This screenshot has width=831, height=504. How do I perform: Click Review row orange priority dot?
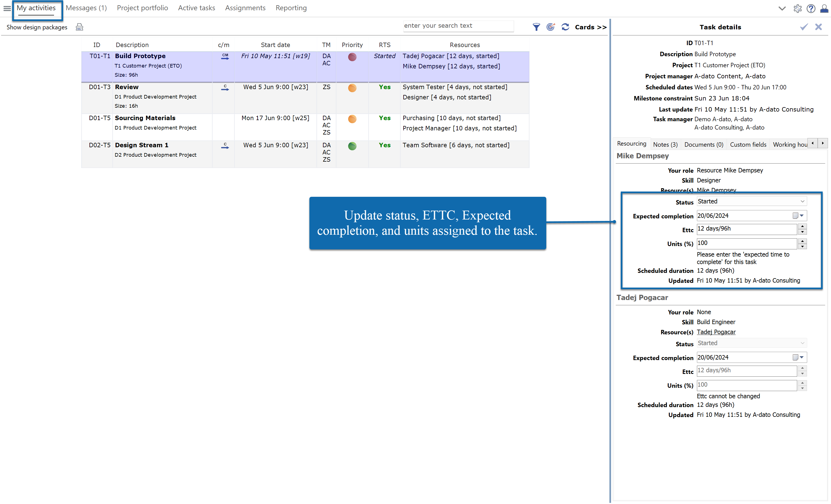352,88
